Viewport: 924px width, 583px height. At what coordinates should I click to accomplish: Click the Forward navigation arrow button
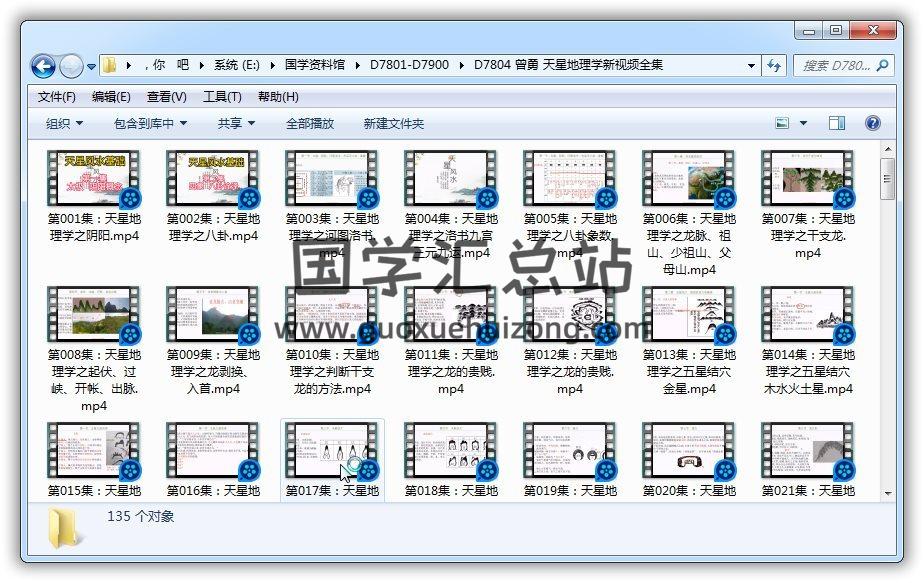(71, 66)
